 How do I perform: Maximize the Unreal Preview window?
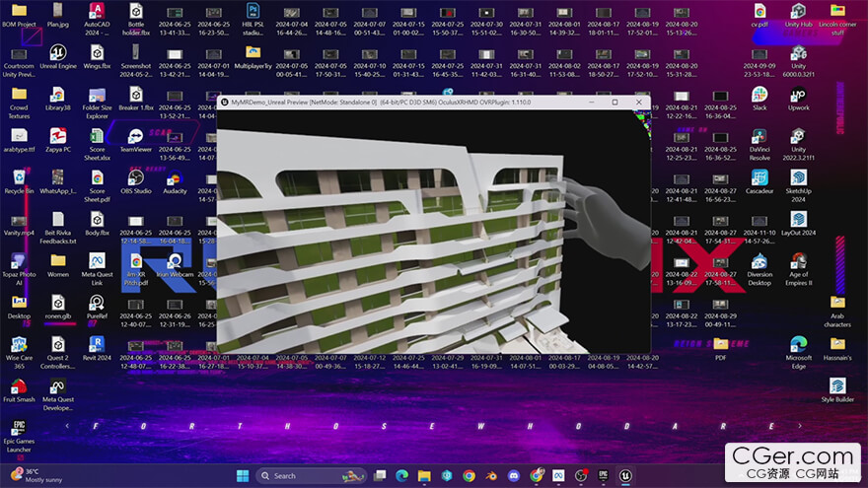[615, 102]
